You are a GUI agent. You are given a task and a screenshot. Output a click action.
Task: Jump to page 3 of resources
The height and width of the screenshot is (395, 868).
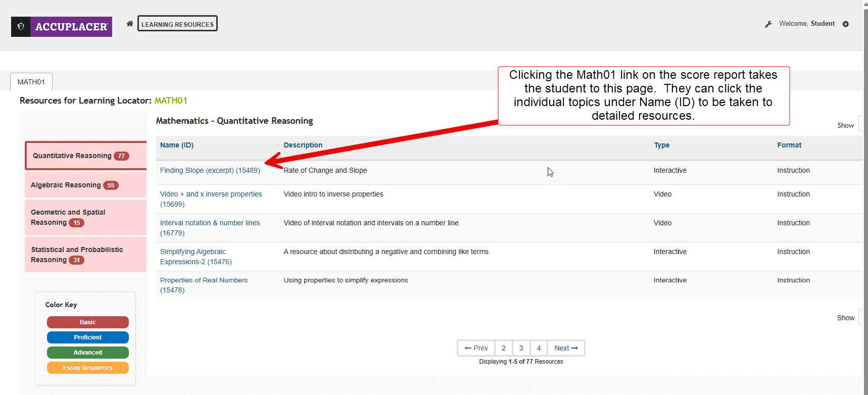pos(521,348)
